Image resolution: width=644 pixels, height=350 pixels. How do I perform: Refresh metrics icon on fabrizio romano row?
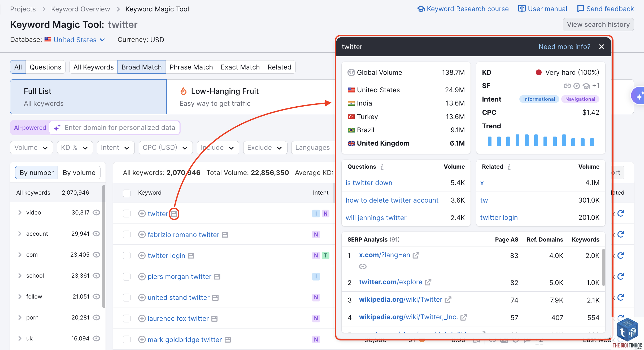621,234
